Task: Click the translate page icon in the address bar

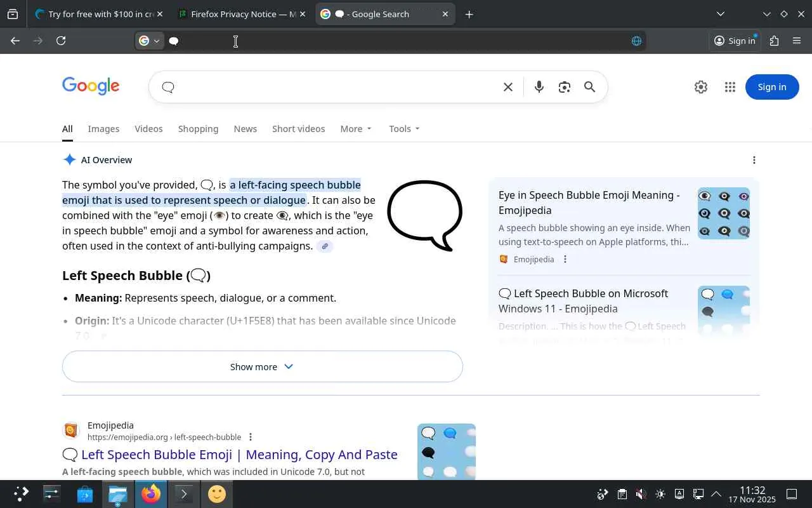Action: pyautogui.click(x=636, y=41)
